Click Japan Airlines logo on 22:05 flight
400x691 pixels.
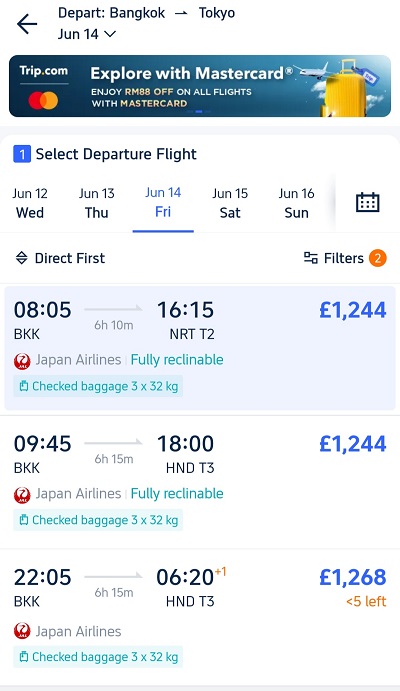[x=22, y=631]
